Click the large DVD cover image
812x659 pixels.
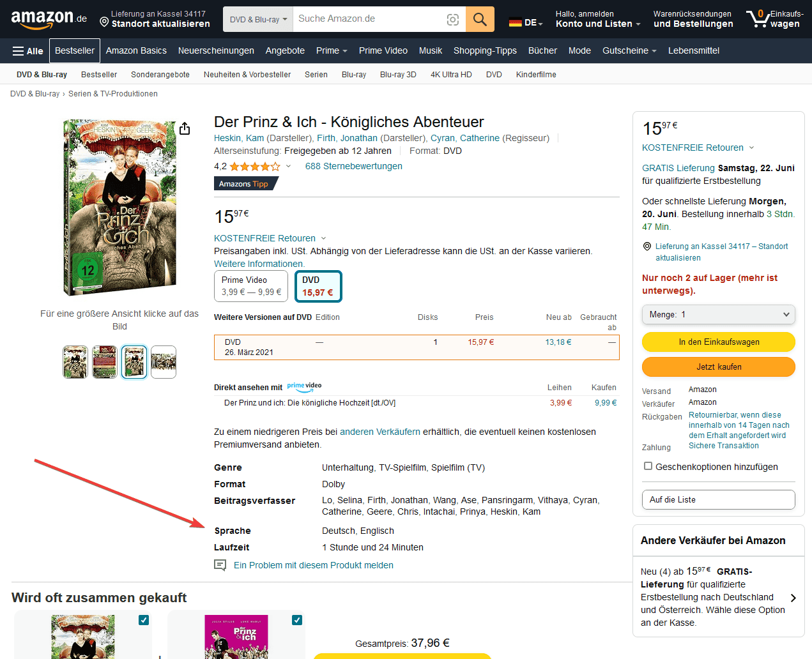[x=119, y=208]
